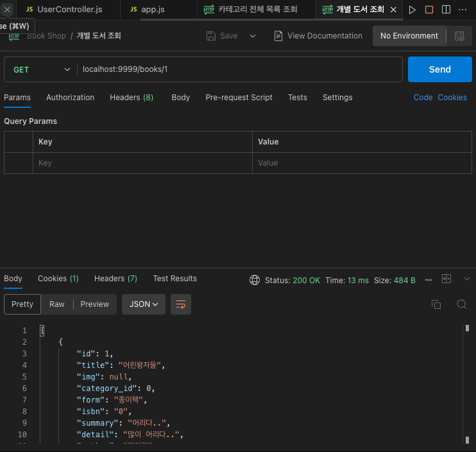Switch response view to Preview
The width and height of the screenshot is (476, 452).
coord(95,304)
